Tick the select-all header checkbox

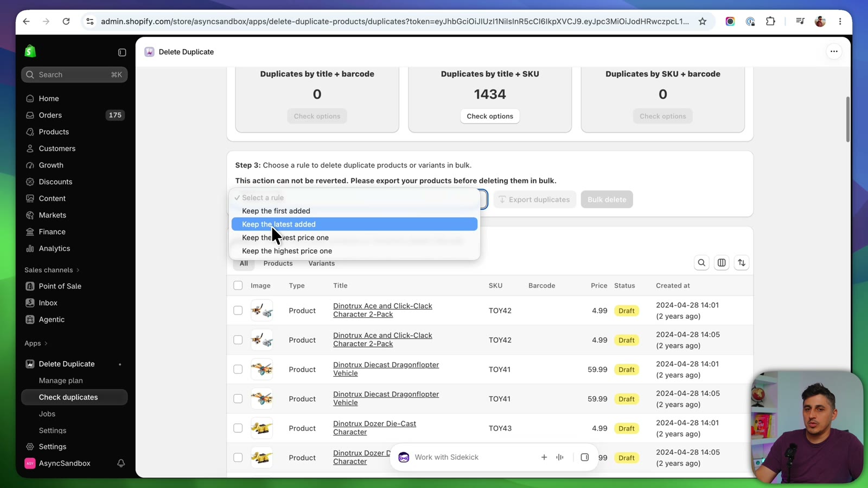[x=238, y=286]
